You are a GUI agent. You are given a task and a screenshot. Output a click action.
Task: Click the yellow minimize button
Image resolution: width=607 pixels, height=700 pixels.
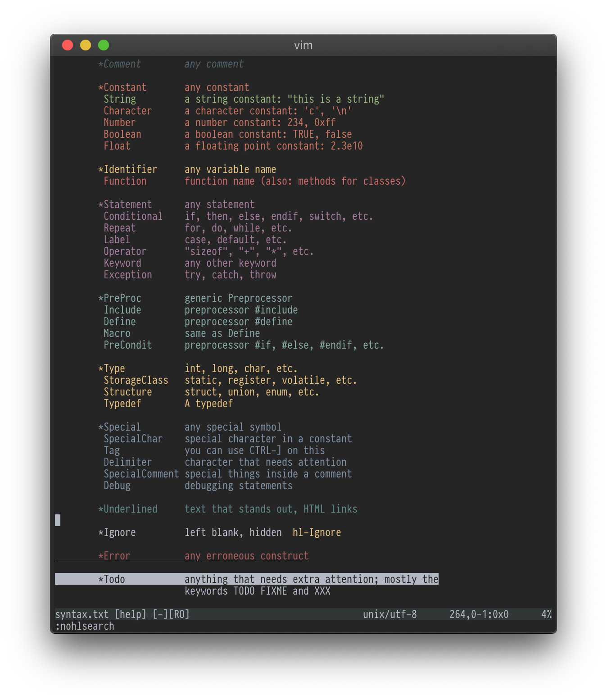point(86,45)
